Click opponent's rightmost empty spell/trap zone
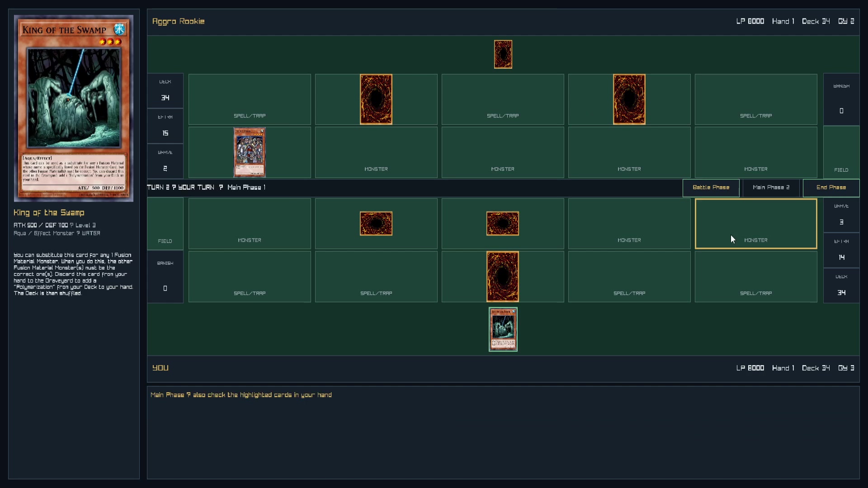The image size is (868, 488). click(756, 99)
